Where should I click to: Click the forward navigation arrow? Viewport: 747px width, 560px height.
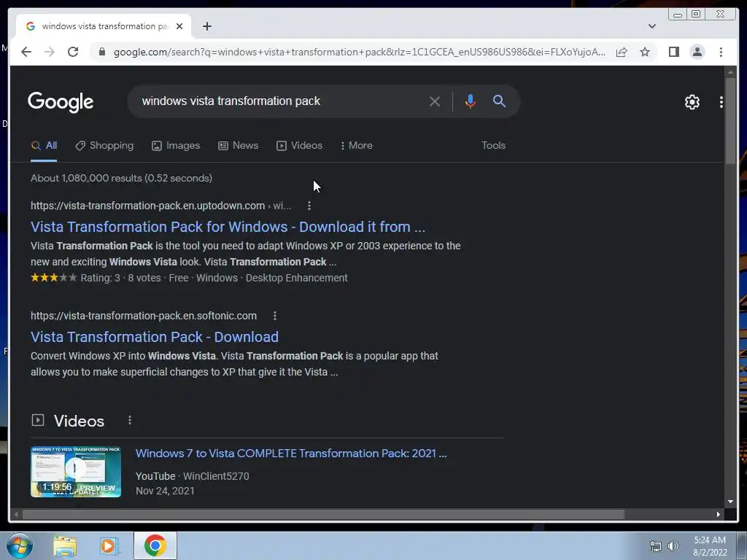pos(50,52)
